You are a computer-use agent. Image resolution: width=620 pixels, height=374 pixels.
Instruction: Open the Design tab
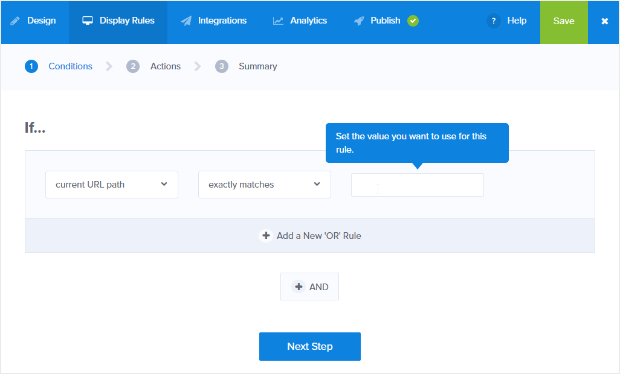click(x=34, y=22)
